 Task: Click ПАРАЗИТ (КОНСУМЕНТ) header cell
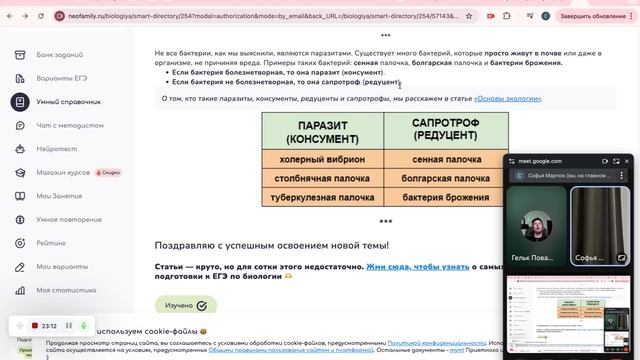tap(322, 131)
